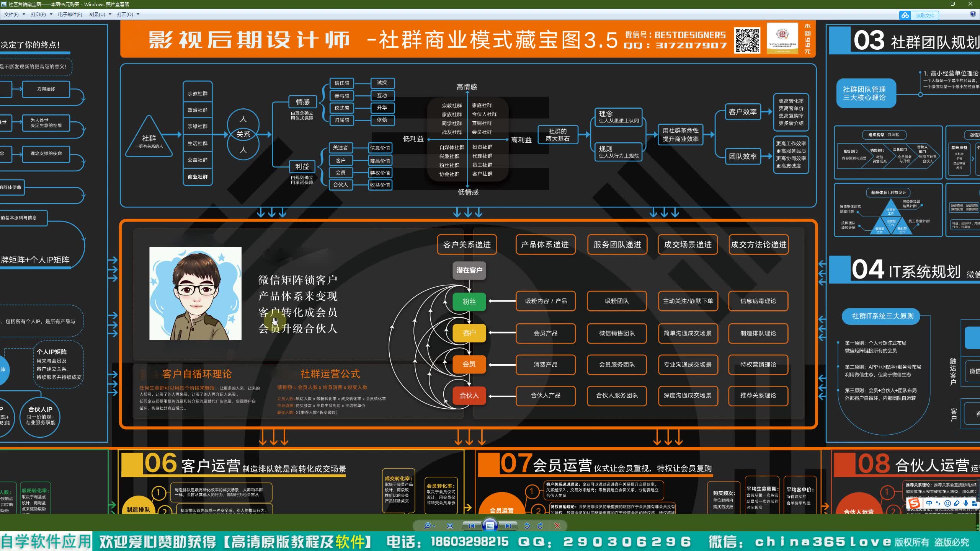Start the slideshow play button
This screenshot has width=980, height=551.
(490, 526)
